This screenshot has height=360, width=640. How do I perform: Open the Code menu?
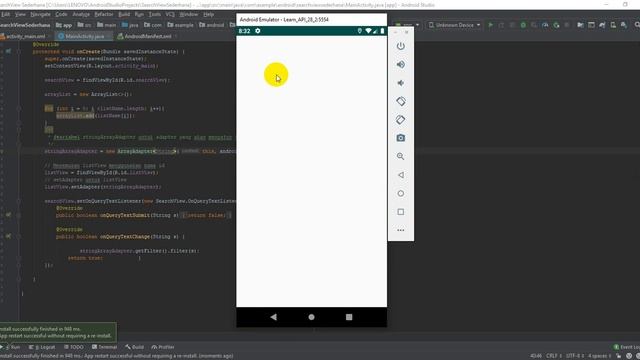pos(61,14)
